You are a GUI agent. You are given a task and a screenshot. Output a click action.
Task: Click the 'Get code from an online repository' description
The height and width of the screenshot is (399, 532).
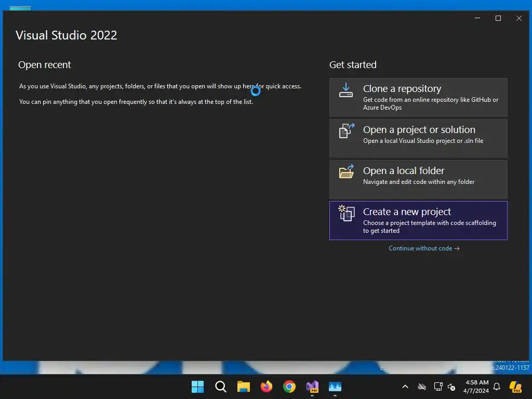pos(431,103)
